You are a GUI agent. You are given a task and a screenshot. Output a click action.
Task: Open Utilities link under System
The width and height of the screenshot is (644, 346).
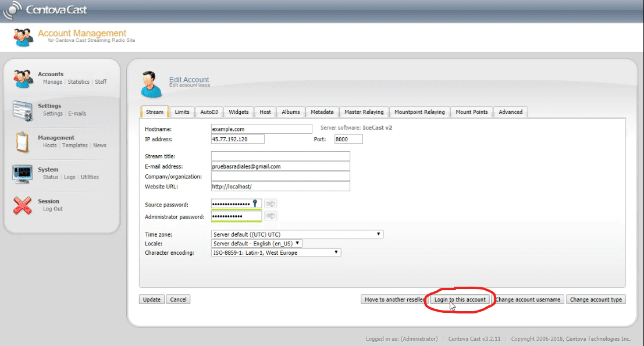tap(90, 177)
